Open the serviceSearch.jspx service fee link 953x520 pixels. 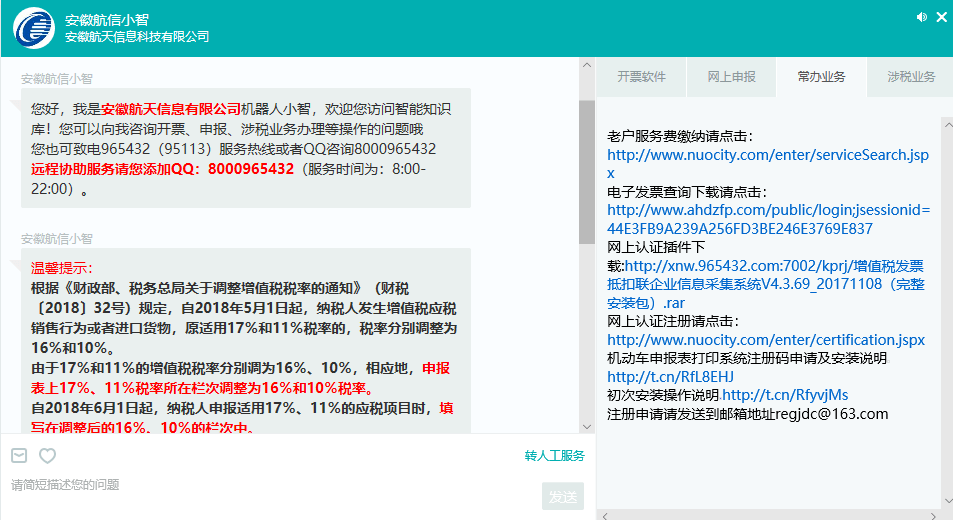pyautogui.click(x=768, y=164)
